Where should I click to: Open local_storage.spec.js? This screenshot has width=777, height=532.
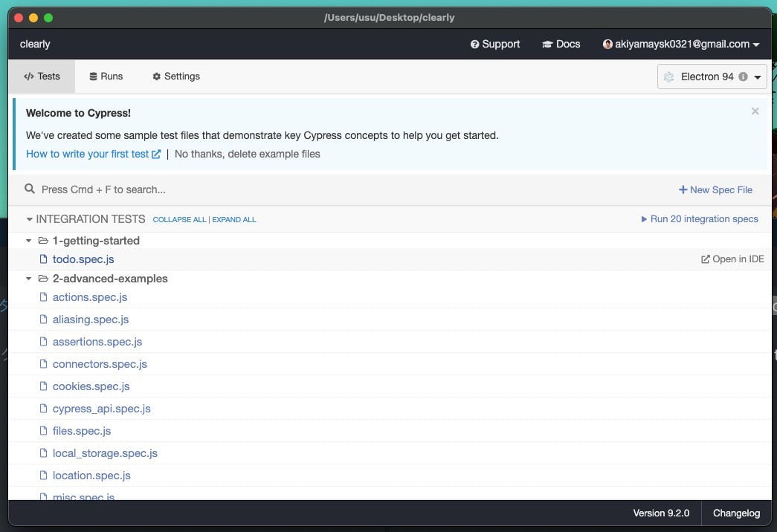[105, 453]
